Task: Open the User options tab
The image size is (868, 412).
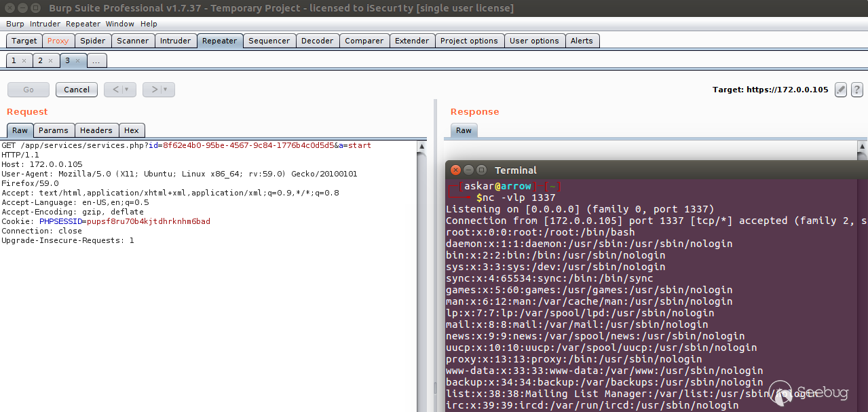Action: coord(534,41)
